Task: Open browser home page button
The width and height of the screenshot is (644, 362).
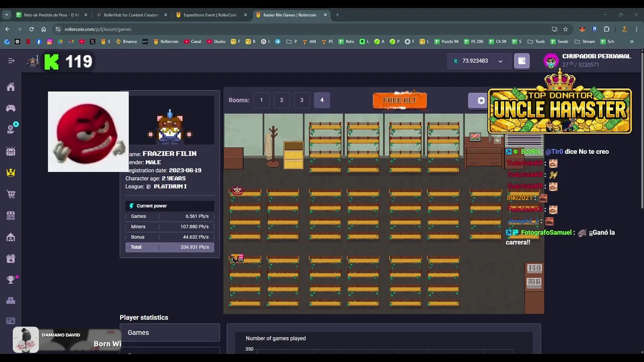Action: pyautogui.click(x=43, y=29)
